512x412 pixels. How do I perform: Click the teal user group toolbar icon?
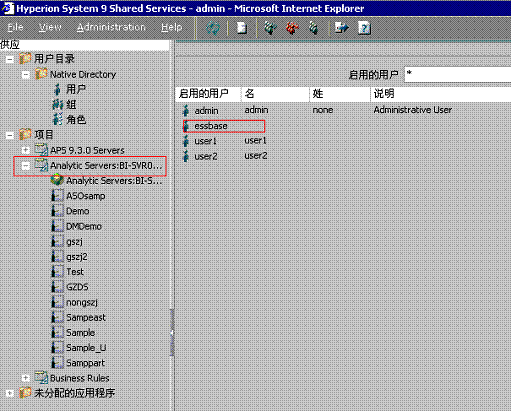pos(270,28)
